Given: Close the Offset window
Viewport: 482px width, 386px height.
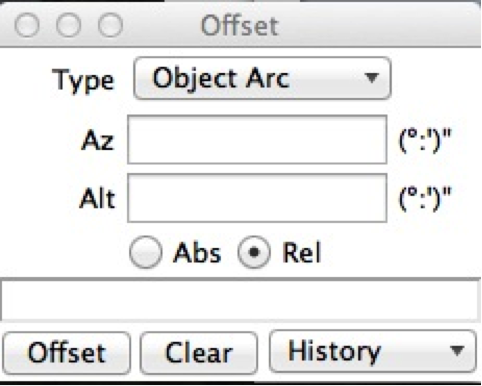Looking at the screenshot, I should pos(27,25).
